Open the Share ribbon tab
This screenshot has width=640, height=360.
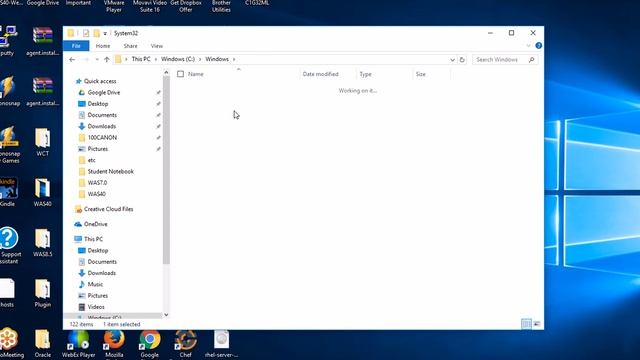click(x=131, y=46)
